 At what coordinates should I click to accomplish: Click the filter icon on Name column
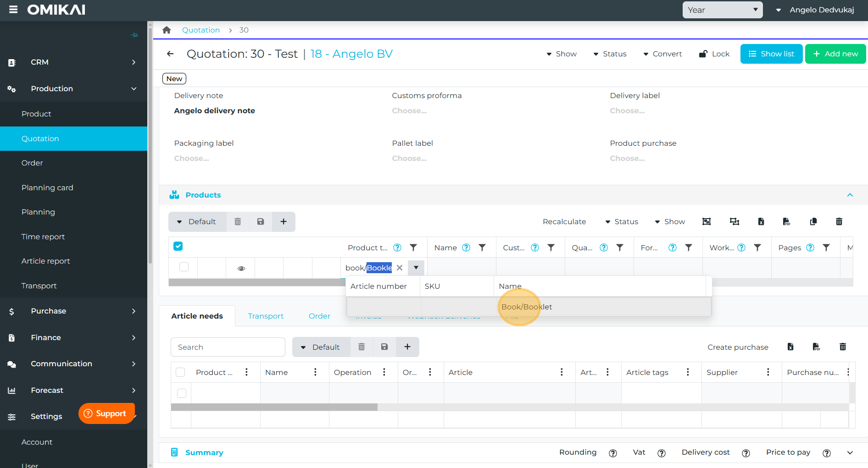tap(482, 248)
